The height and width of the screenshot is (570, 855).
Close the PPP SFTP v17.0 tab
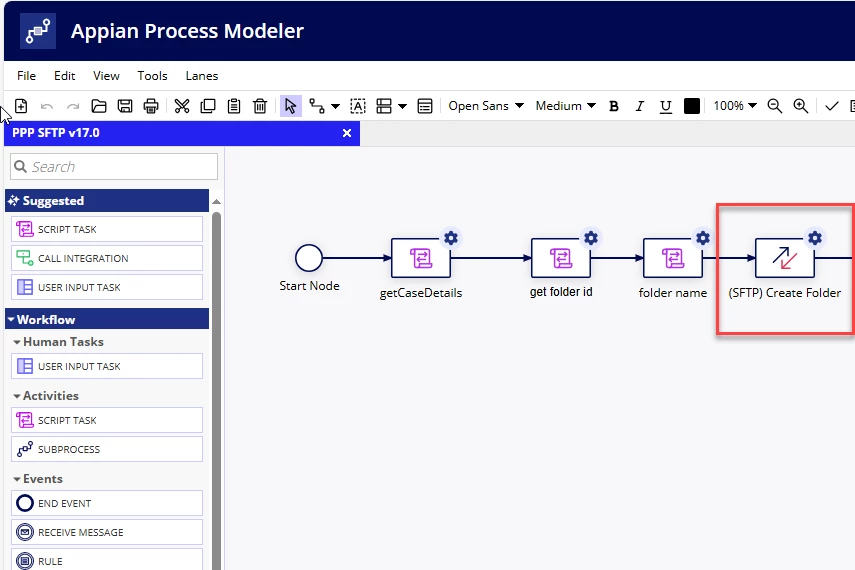347,133
